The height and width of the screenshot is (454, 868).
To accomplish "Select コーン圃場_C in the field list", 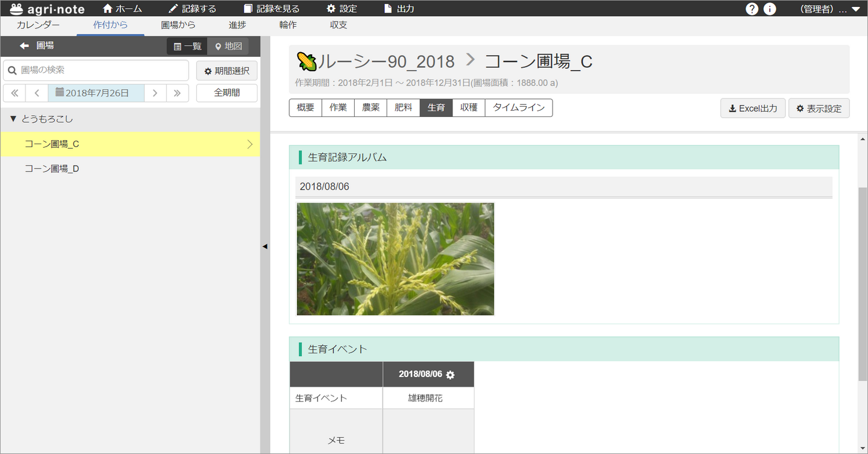I will click(x=130, y=144).
